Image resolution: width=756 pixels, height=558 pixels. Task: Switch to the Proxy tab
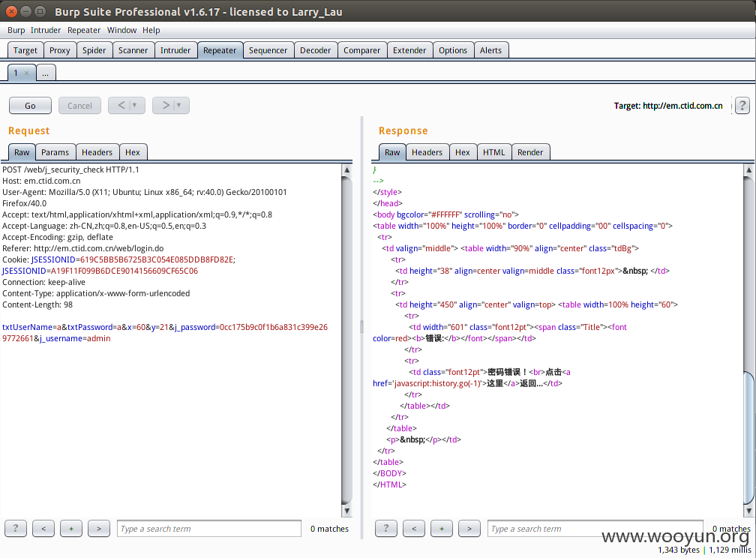tap(60, 50)
